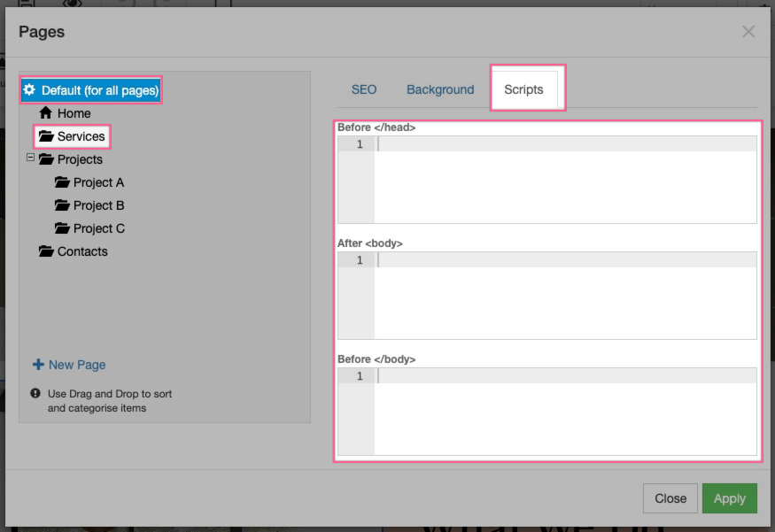Focus the After <body> code editor
Viewport: 775px width, 532px height.
click(547, 296)
